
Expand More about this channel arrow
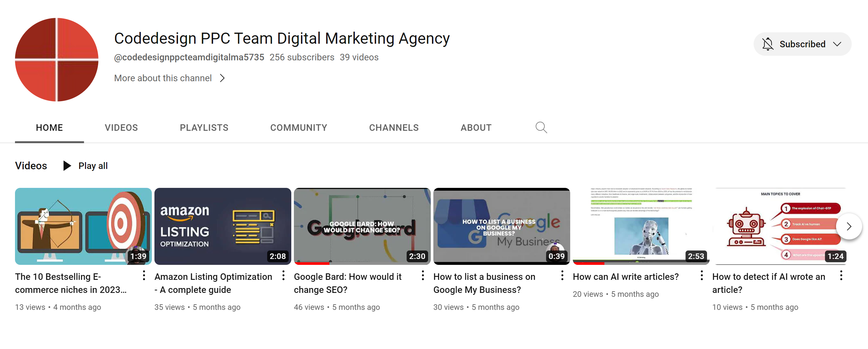coord(222,78)
